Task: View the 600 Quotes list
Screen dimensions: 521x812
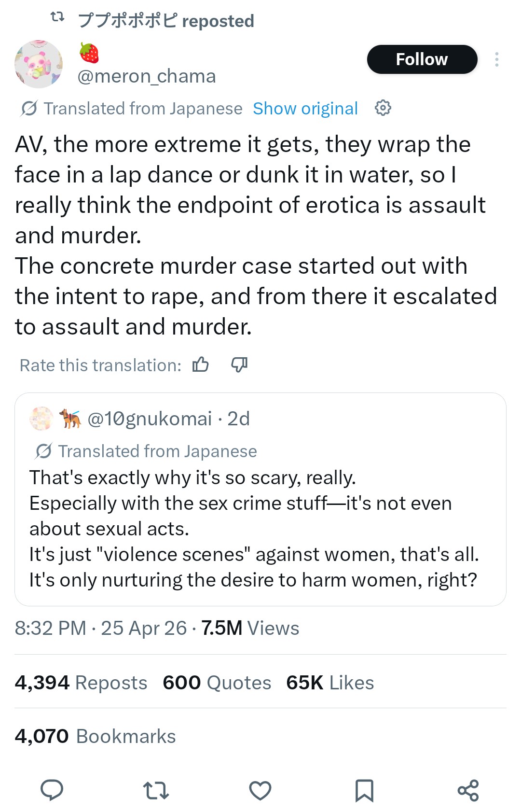Action: tap(217, 683)
